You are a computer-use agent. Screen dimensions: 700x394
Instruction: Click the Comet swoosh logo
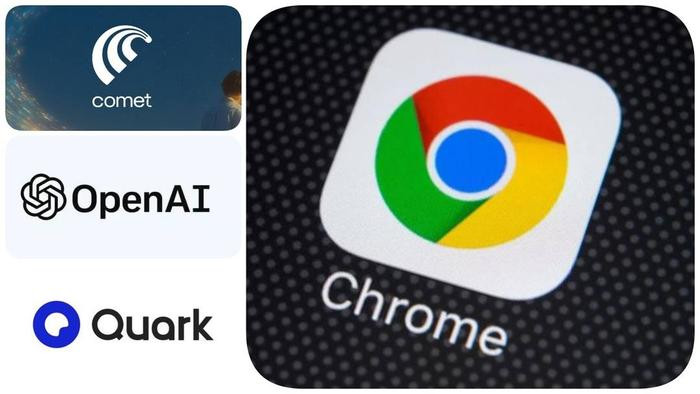[121, 54]
